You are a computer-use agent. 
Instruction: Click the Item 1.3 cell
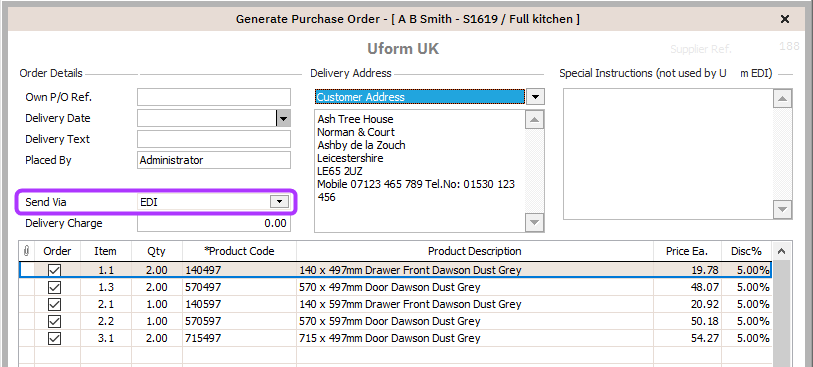[106, 287]
